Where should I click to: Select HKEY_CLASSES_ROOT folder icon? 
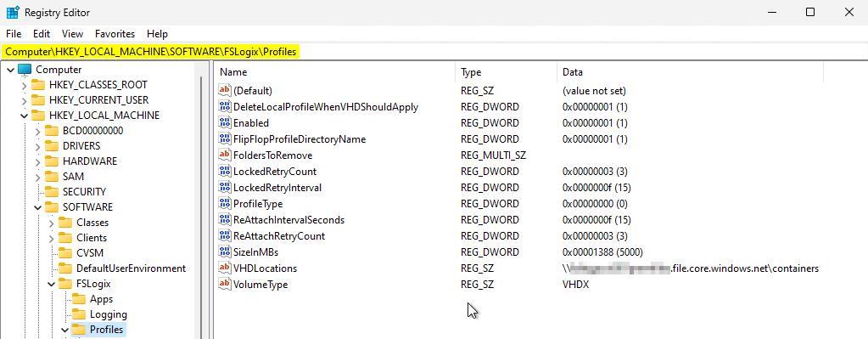(x=38, y=85)
